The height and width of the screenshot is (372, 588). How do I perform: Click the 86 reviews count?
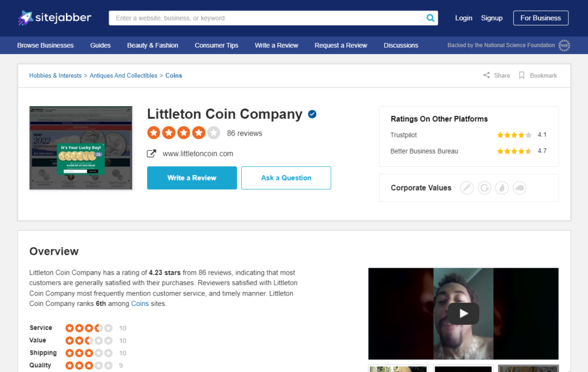click(245, 133)
